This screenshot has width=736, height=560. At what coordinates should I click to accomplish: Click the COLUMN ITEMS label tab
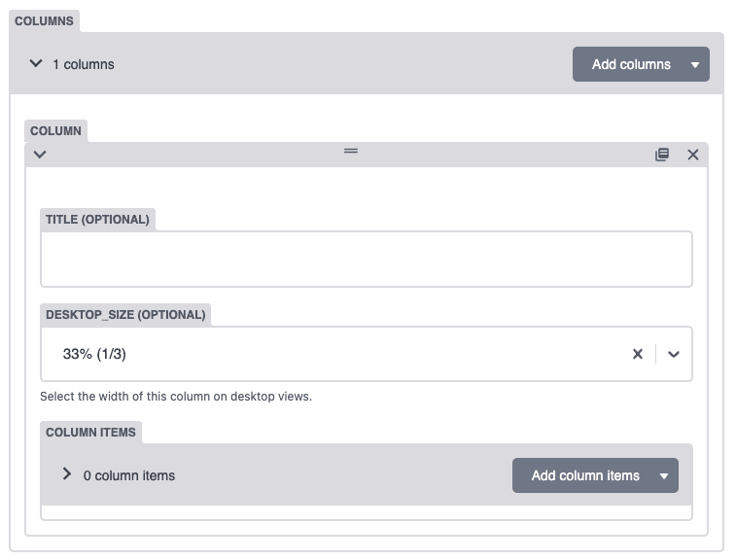[x=90, y=433]
